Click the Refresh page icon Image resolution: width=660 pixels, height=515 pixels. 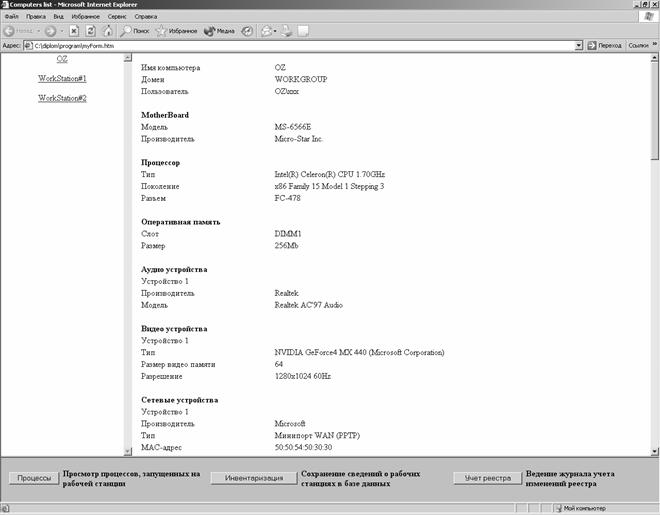point(91,31)
